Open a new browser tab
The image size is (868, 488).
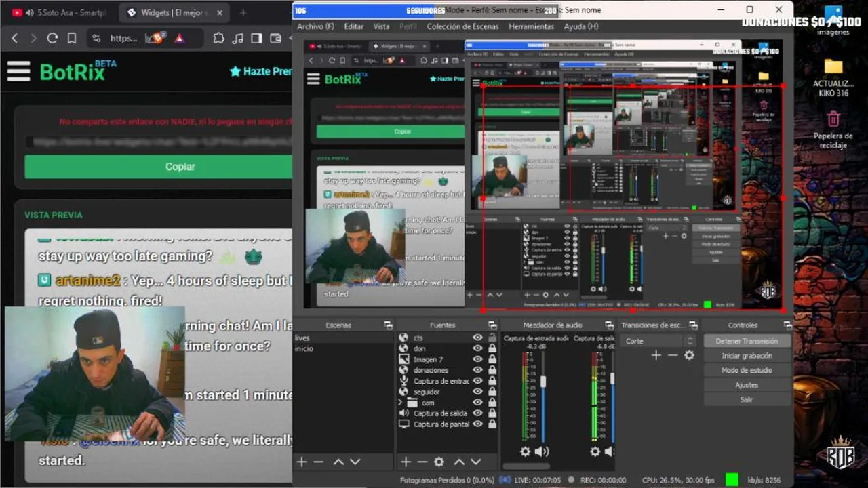tap(243, 12)
